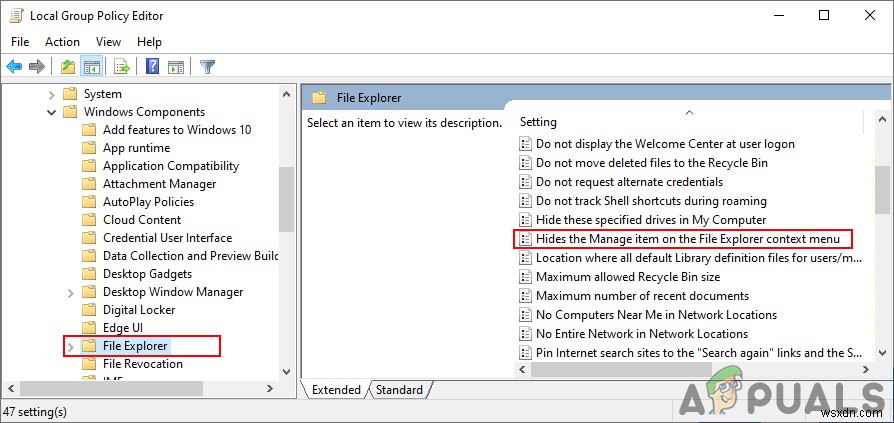Click the Forward arrow toolbar icon
894x423 pixels.
coord(37,67)
